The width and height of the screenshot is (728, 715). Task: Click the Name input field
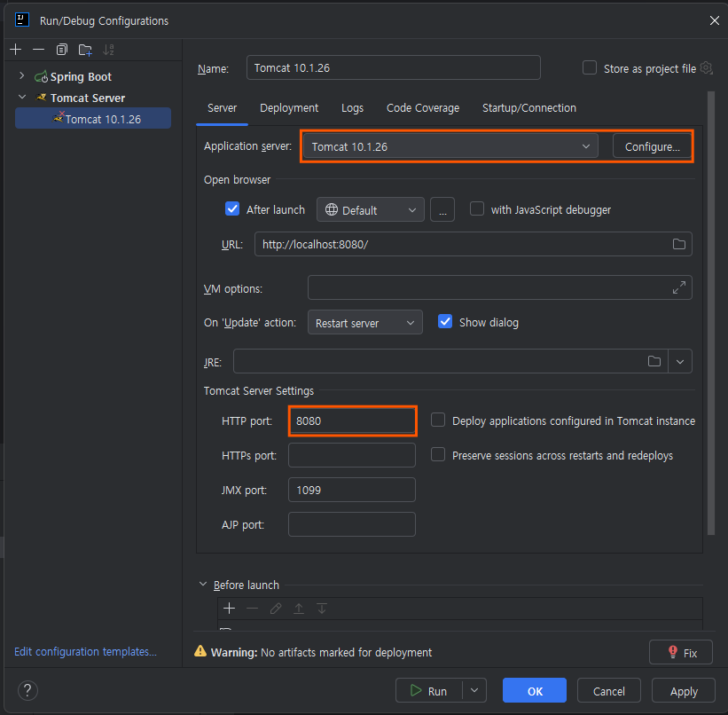pos(393,67)
